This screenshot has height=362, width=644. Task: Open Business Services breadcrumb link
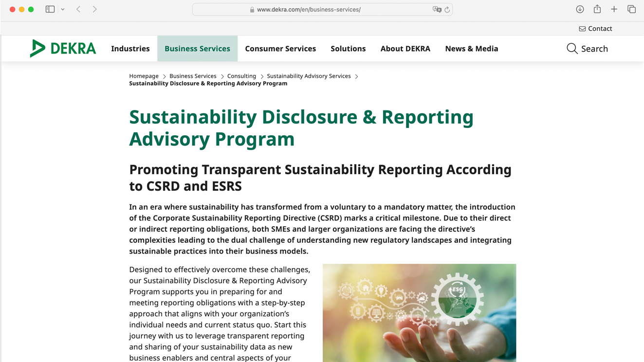tap(193, 76)
